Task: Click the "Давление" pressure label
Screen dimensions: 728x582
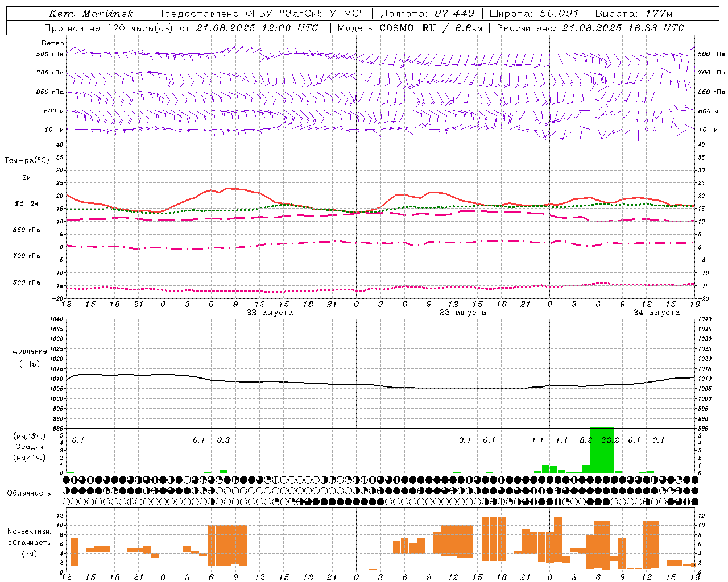Action: 30,351
